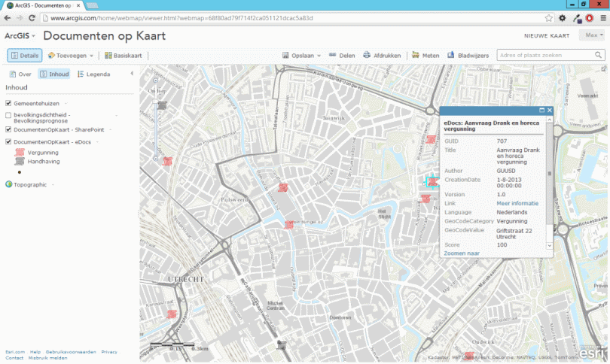This screenshot has height=364, width=610.
Task: Click the magnifier search icon
Action: pyautogui.click(x=599, y=55)
